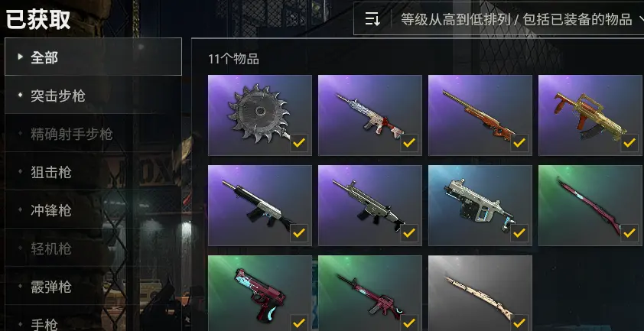Click the sort dropdown chevron arrow
The image size is (644, 331).
(641, 19)
